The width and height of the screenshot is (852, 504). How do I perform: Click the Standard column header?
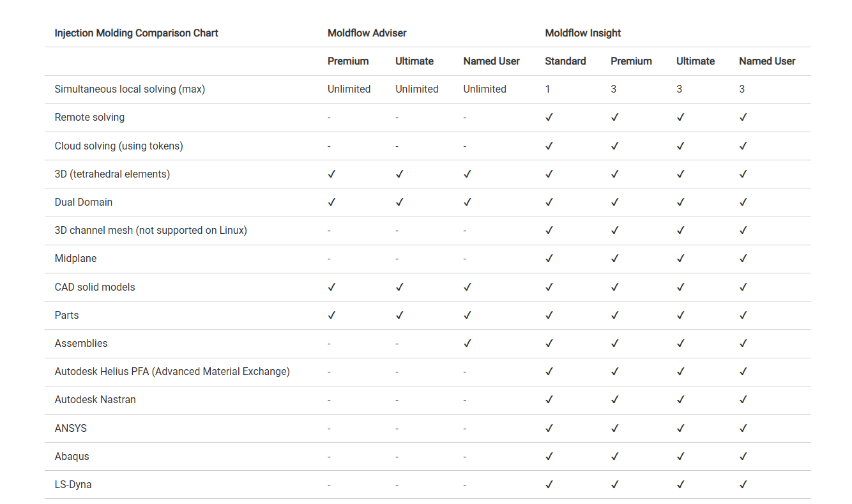tap(565, 61)
